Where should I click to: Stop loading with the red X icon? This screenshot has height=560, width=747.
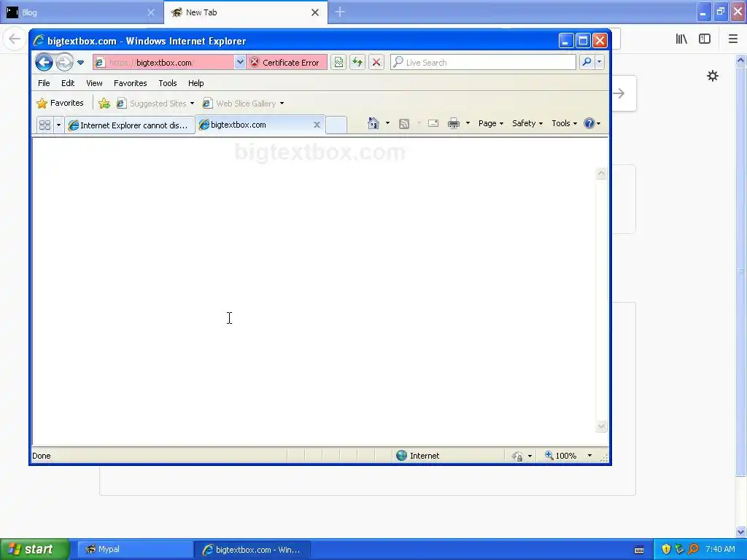(376, 63)
